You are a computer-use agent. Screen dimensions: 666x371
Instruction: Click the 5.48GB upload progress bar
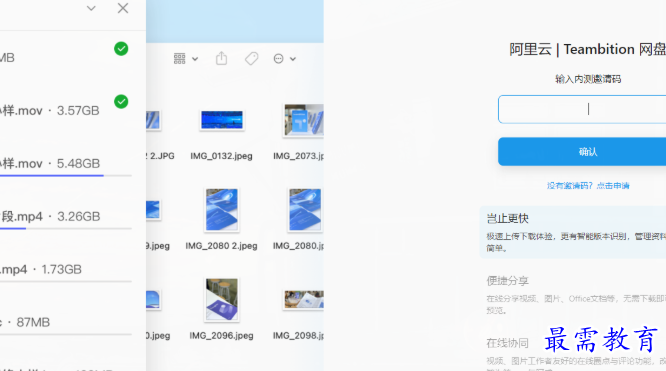(66, 175)
